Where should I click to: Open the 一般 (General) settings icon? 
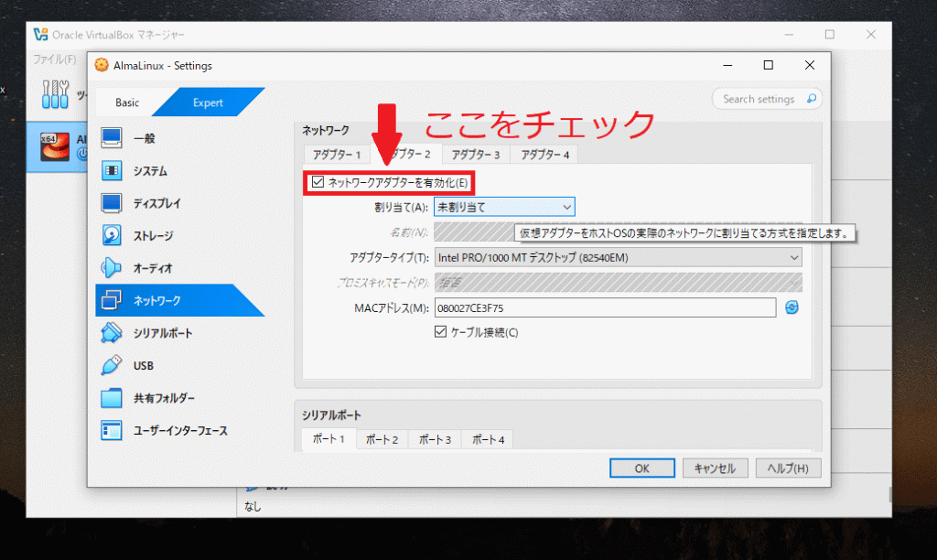[x=111, y=138]
